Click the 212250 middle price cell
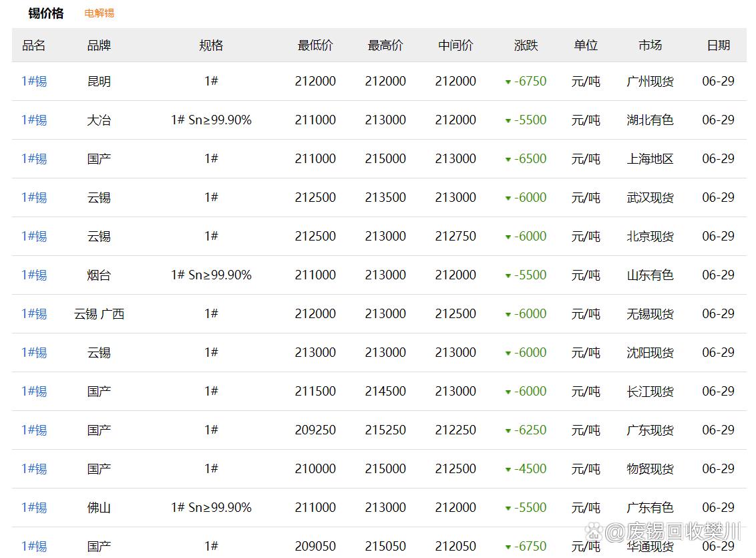Screen dimensions: 756x558 pyautogui.click(x=455, y=430)
